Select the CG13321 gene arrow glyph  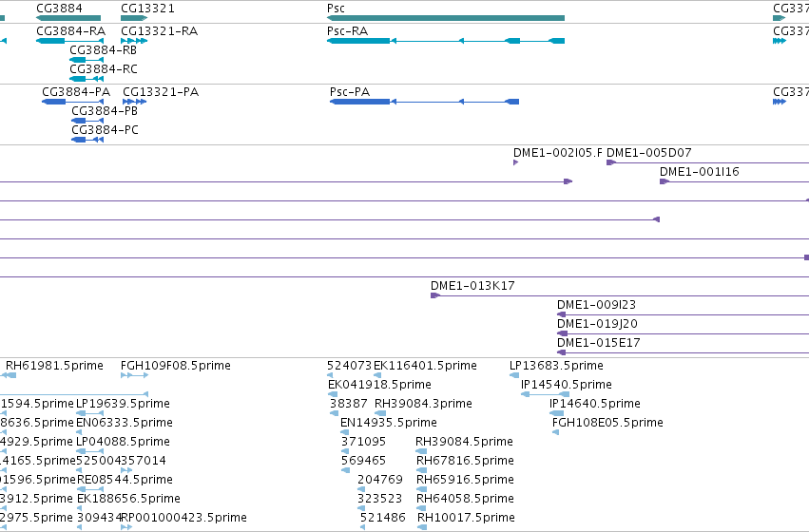pyautogui.click(x=134, y=18)
